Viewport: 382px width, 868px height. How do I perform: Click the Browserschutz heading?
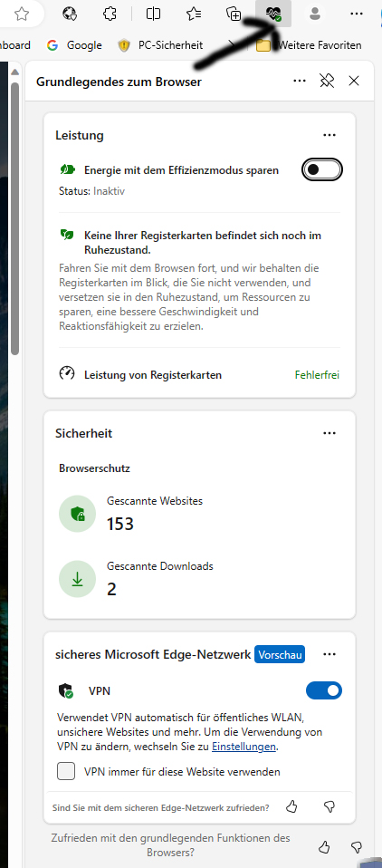[94, 468]
